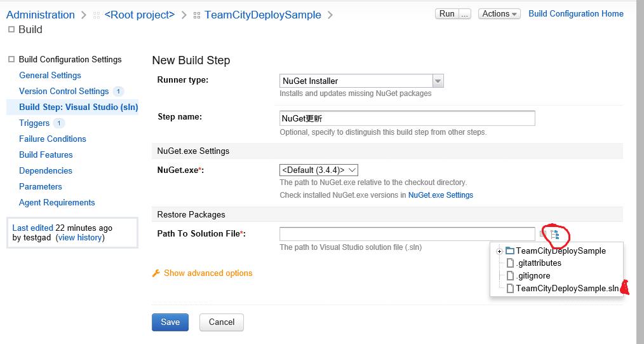This screenshot has width=644, height=344.
Task: Click the ellipsis button next to Run
Action: [464, 13]
